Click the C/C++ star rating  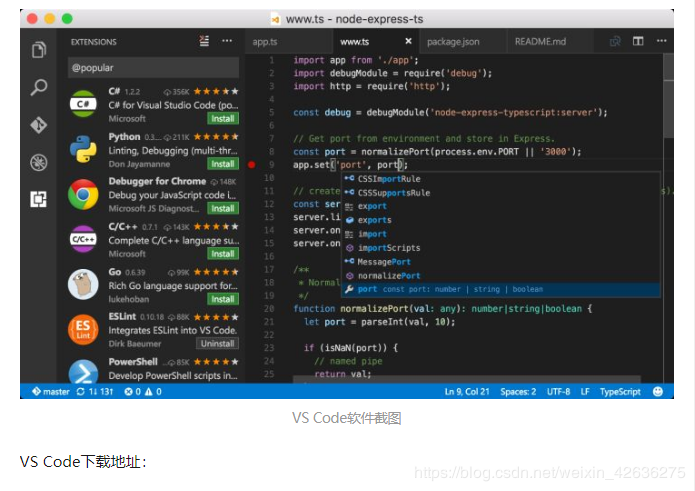[x=216, y=227]
